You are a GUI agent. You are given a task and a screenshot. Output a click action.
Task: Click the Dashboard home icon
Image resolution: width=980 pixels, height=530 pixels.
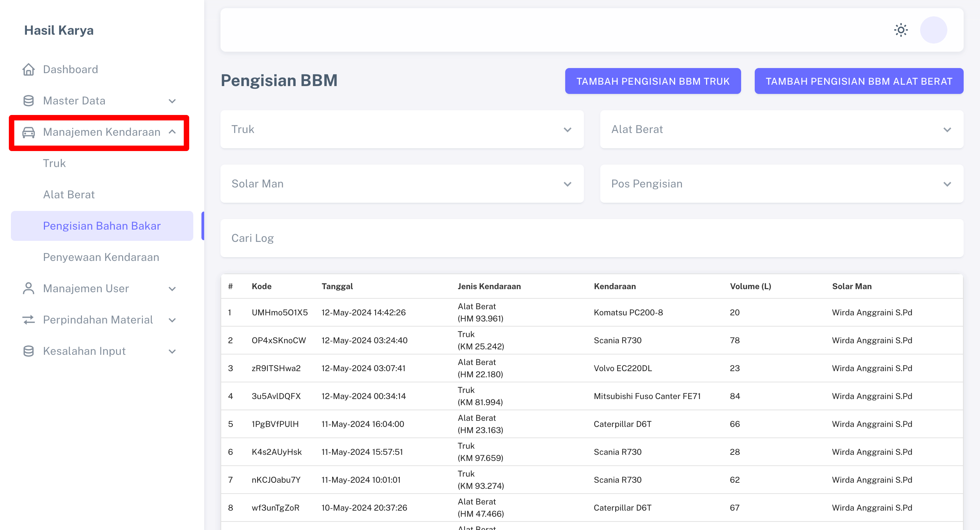(29, 69)
